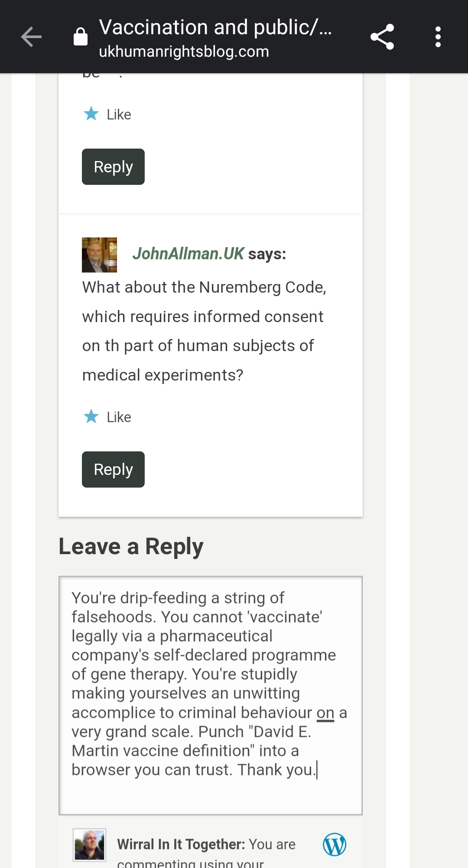This screenshot has height=868, width=468.
Task: Reply to JohnAllman.UK's Nuremberg Code comment
Action: 113,469
